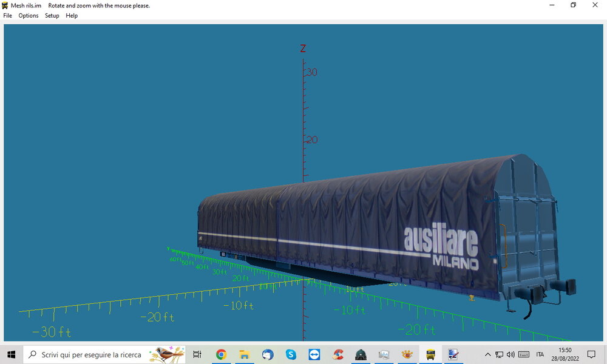This screenshot has height=364, width=607.
Task: Minimize the mesh viewer window
Action: [552, 5]
